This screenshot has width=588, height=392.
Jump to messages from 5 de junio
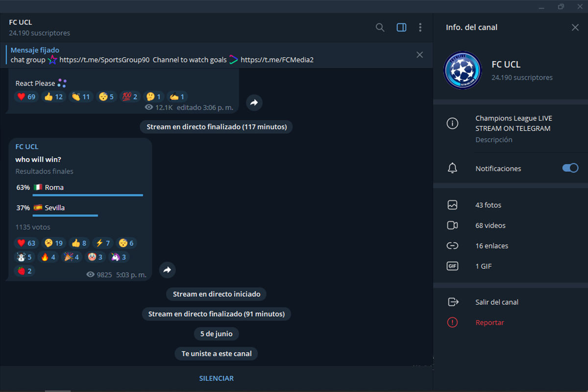[216, 333]
